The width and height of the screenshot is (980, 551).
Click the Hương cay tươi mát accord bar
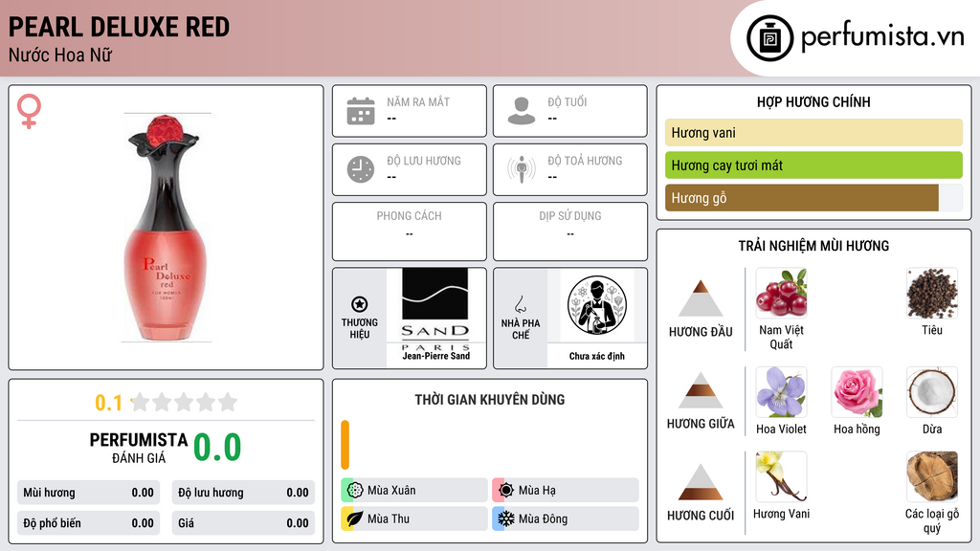click(x=813, y=165)
